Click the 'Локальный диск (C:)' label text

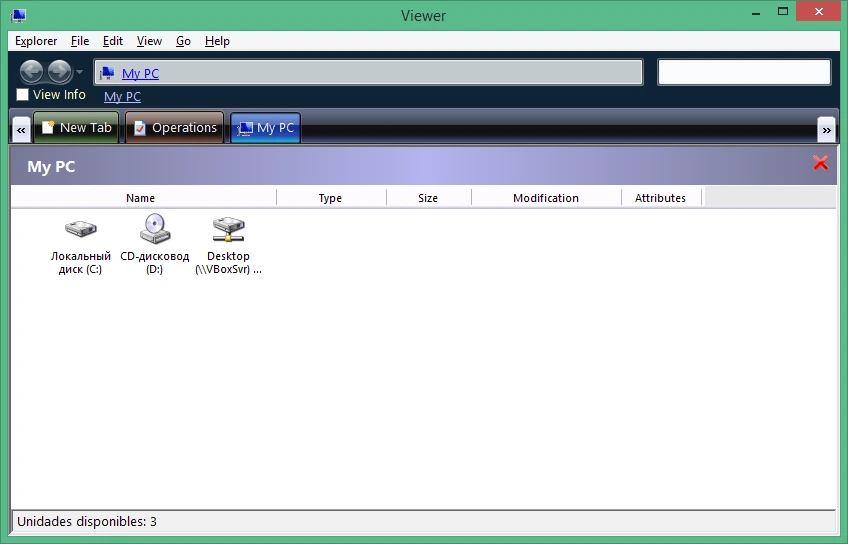coord(81,263)
